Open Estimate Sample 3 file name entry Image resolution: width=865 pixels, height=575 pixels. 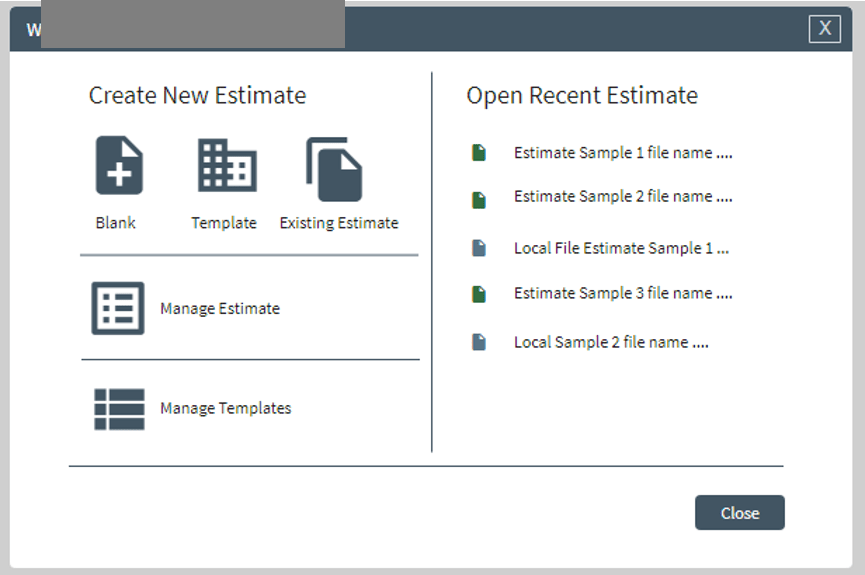[x=623, y=293]
